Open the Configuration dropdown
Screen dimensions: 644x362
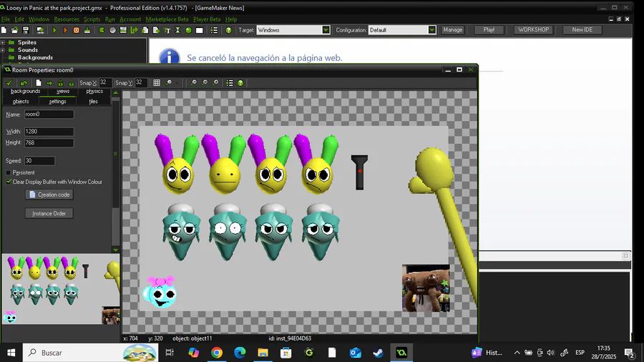coord(431,30)
